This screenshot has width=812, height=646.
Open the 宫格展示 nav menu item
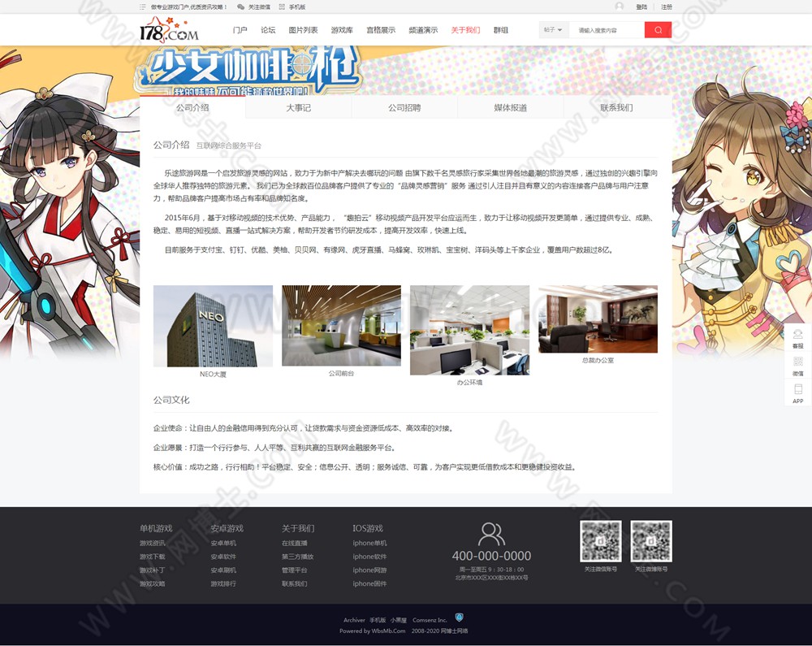tap(381, 30)
